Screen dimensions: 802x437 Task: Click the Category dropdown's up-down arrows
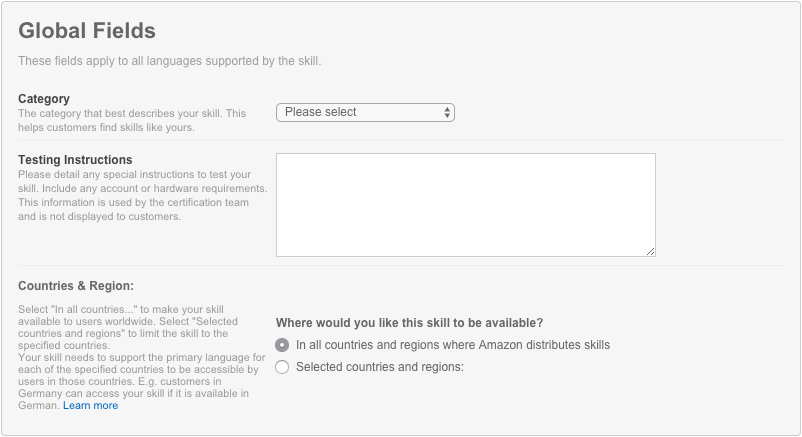447,112
